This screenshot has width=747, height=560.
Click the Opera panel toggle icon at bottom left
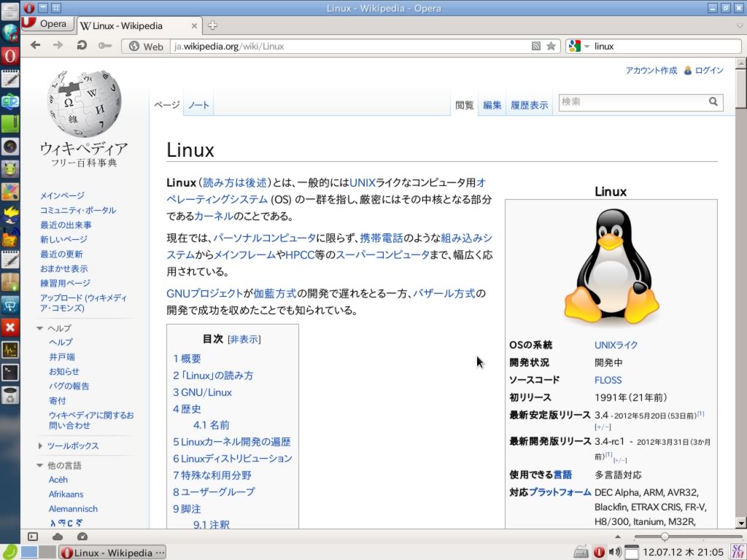(x=32, y=537)
